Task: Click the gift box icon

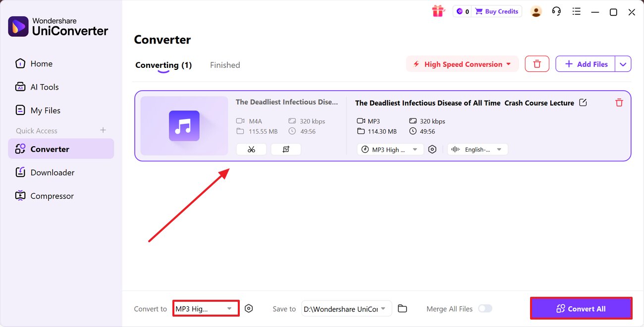Action: pyautogui.click(x=438, y=11)
